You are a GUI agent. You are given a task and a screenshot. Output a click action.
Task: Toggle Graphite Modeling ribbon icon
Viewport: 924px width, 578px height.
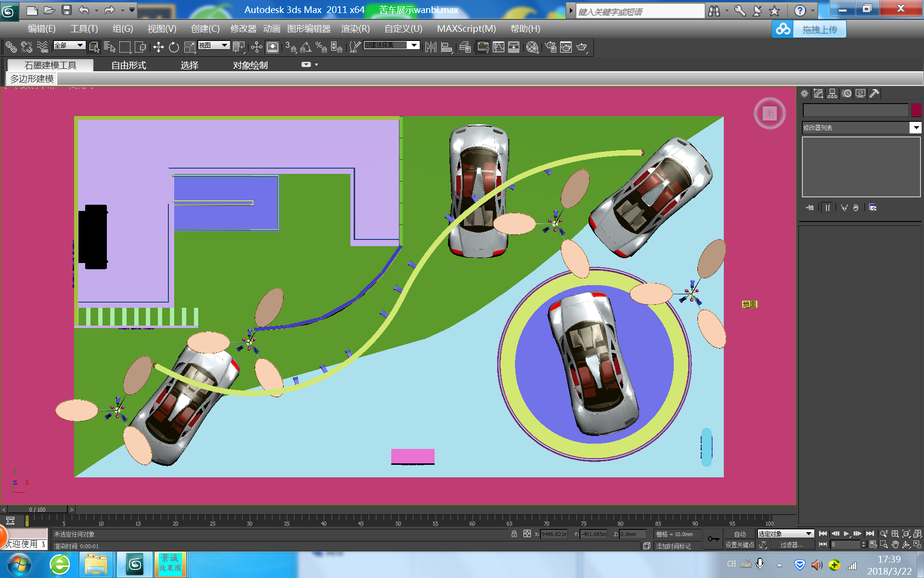pos(483,47)
